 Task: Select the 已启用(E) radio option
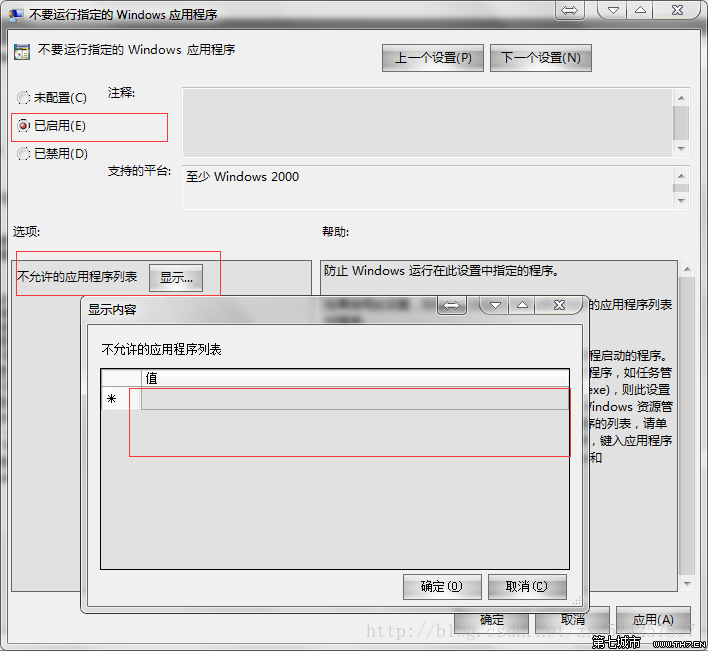pos(51,126)
